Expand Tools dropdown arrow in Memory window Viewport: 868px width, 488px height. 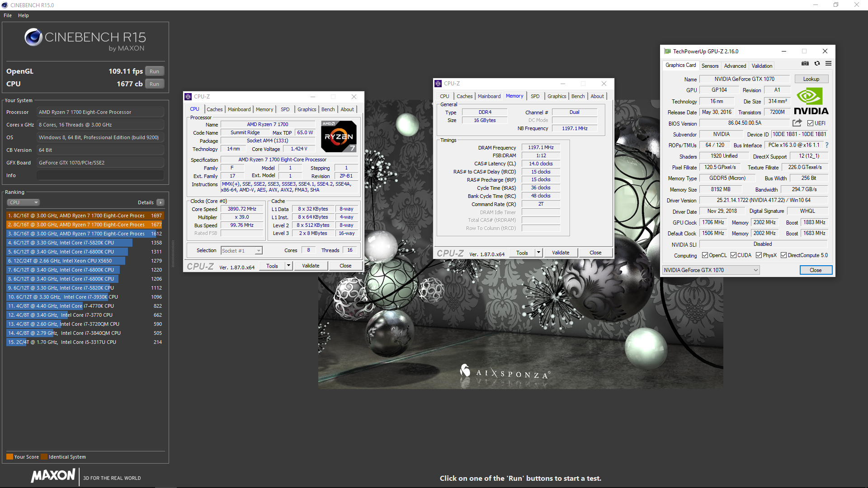click(x=538, y=253)
